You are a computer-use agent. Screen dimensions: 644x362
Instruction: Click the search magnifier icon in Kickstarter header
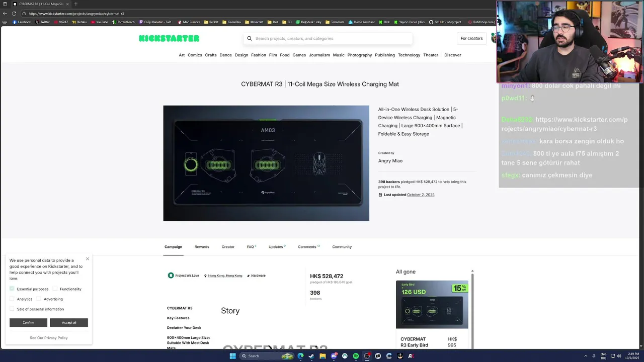coord(249,38)
